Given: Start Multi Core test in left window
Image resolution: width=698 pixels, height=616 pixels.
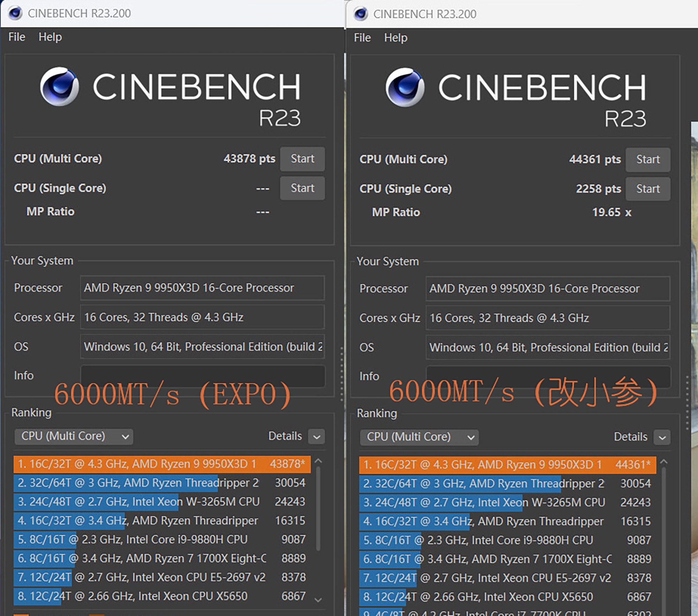Looking at the screenshot, I should coord(302,159).
